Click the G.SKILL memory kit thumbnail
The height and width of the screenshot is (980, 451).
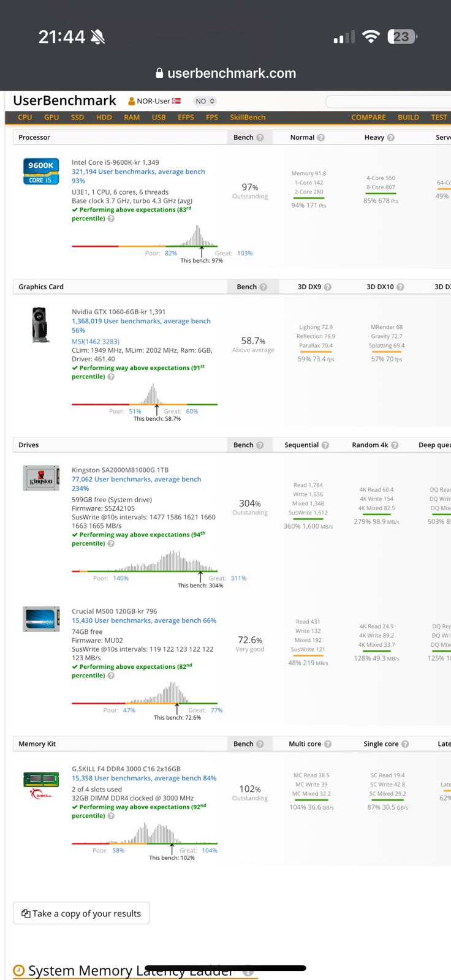(x=41, y=785)
